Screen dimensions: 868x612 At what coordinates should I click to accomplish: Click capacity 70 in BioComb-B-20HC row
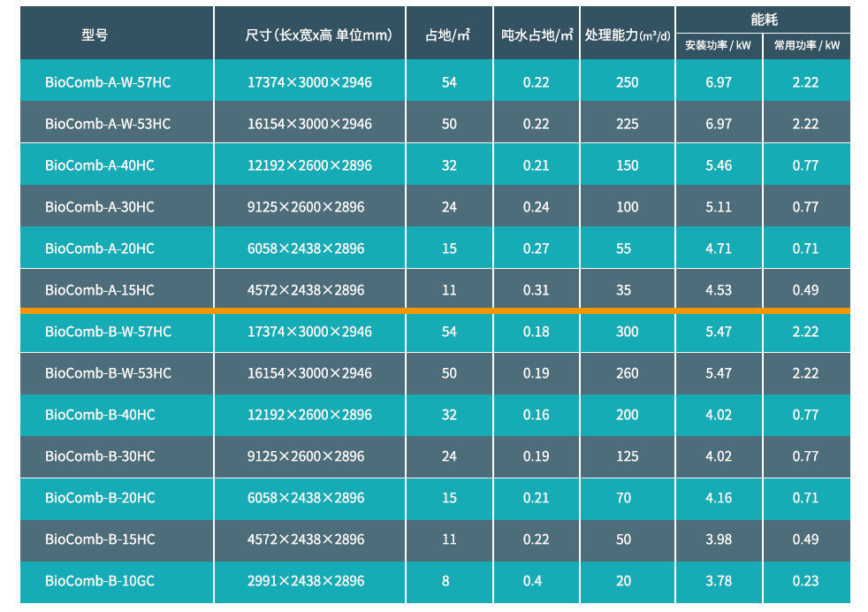[623, 497]
